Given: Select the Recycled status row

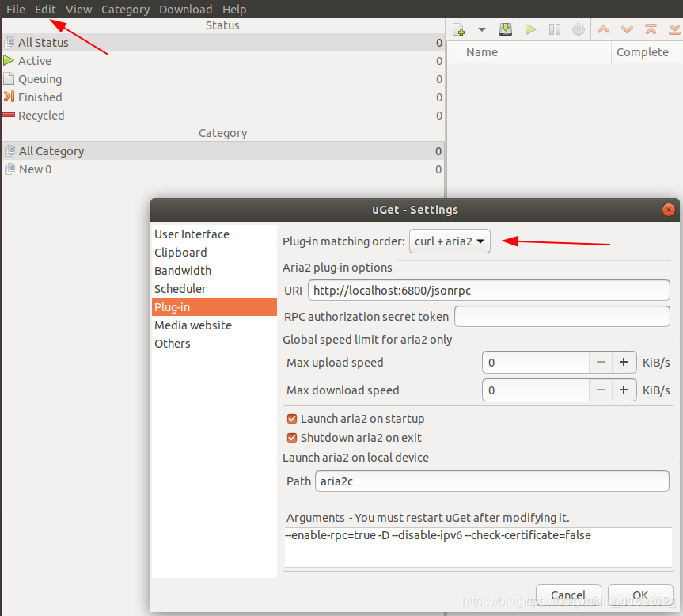Looking at the screenshot, I should (222, 116).
